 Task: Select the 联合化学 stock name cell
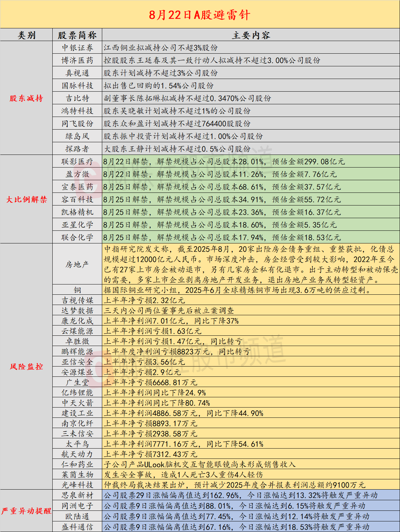[77, 237]
